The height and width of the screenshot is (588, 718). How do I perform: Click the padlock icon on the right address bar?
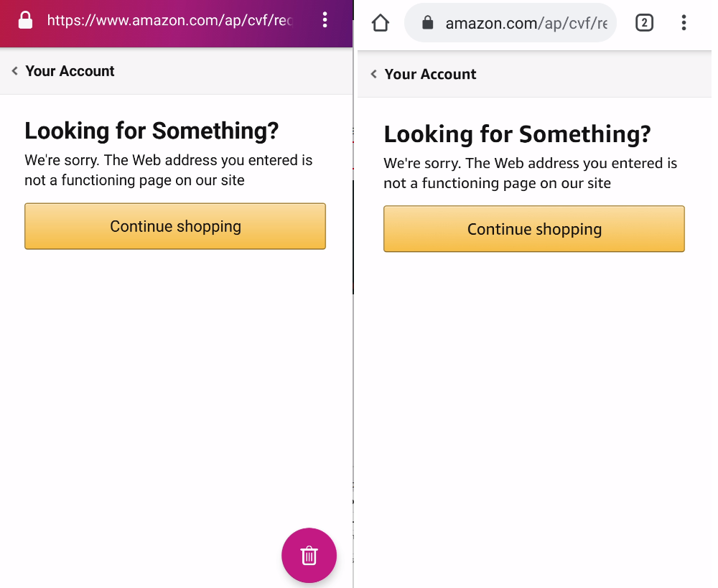tap(426, 22)
